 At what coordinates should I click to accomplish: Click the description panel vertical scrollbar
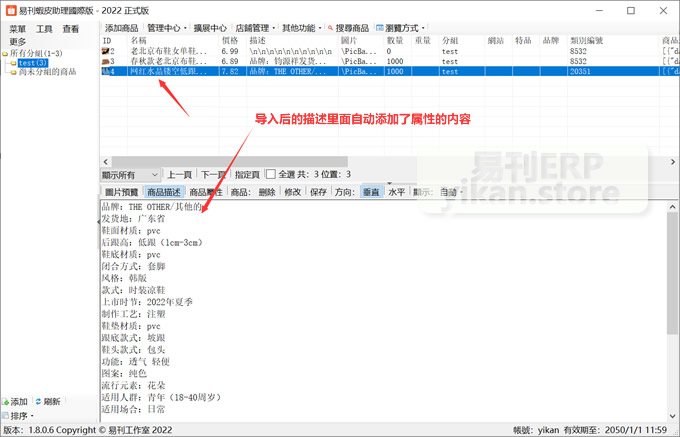672,300
